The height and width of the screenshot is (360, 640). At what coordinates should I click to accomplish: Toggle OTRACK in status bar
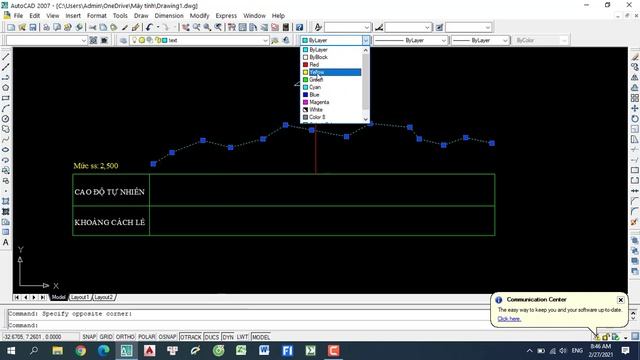pyautogui.click(x=191, y=337)
